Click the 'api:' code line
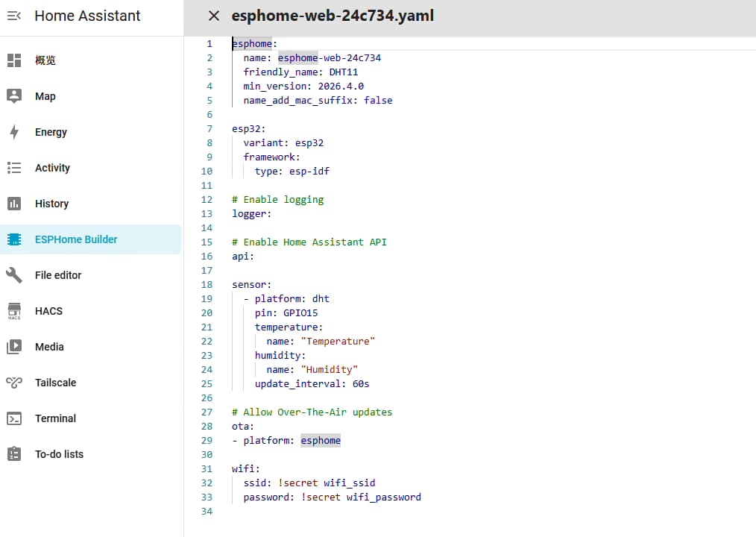 [243, 257]
